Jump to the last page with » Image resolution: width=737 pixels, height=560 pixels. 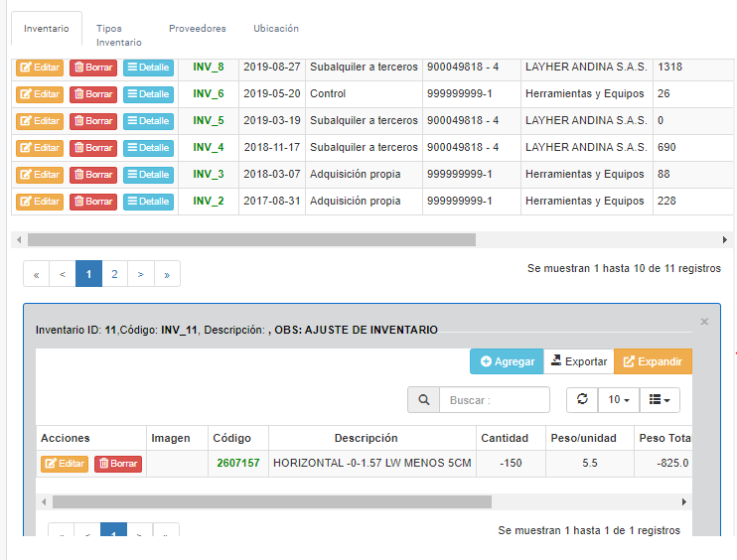[167, 274]
